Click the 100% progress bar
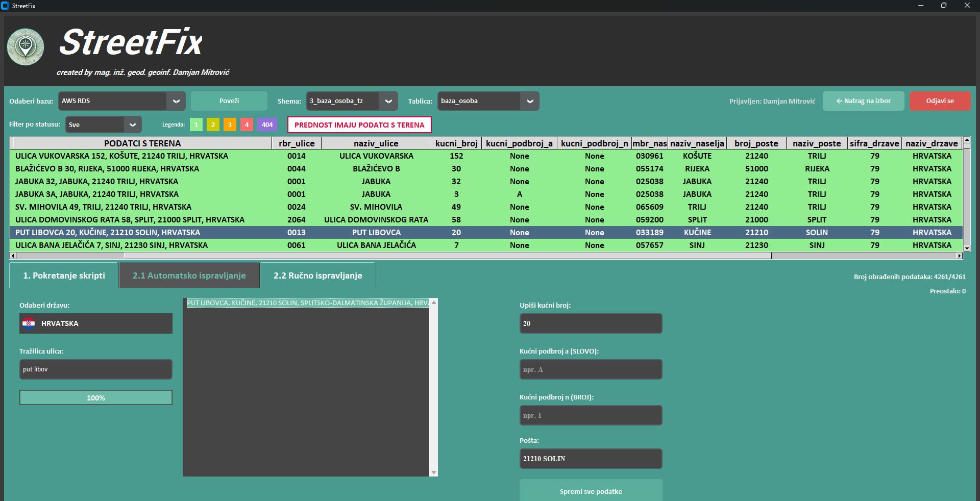980x501 pixels. [96, 397]
